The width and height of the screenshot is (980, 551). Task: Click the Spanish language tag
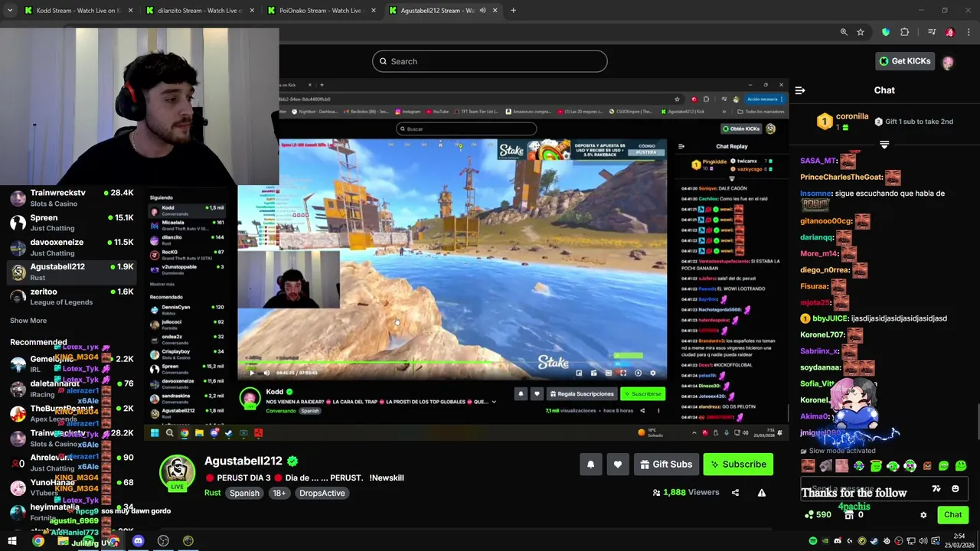point(244,493)
